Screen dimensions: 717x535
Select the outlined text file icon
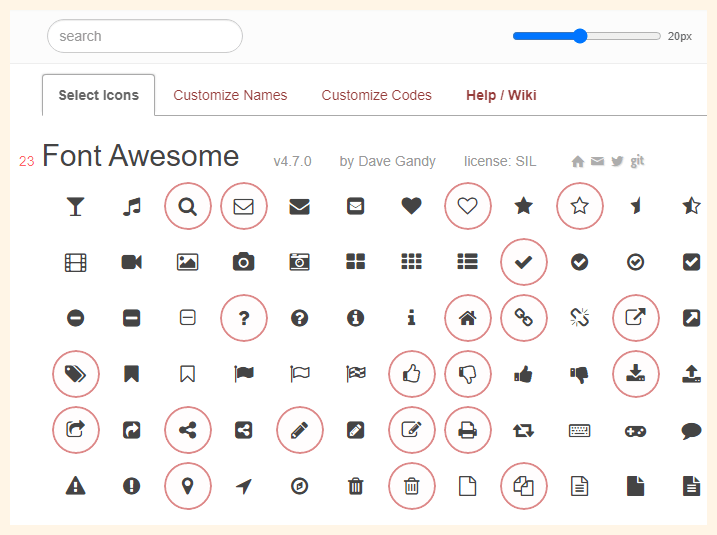[580, 486]
